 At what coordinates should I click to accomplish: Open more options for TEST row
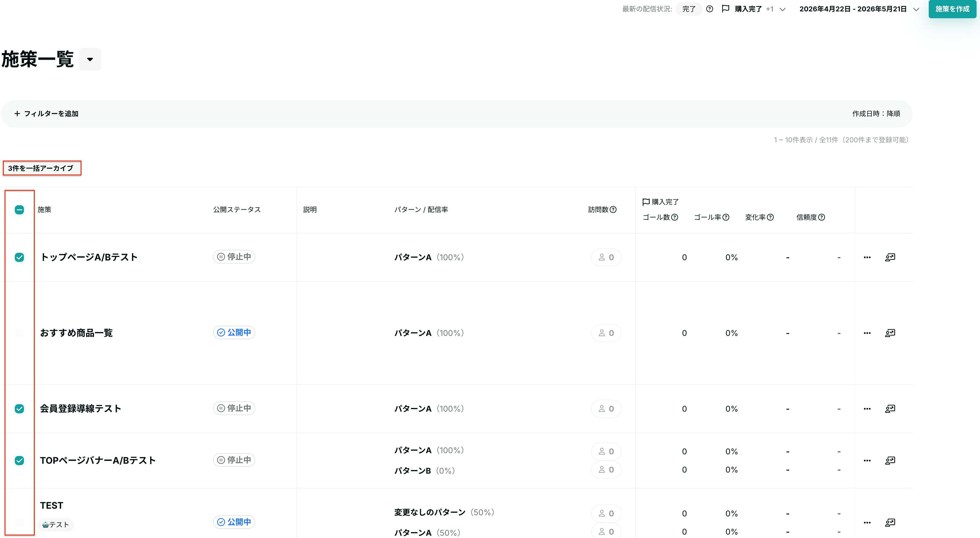pos(867,522)
